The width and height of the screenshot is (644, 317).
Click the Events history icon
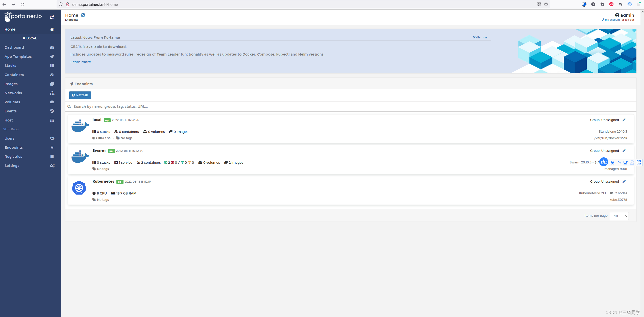point(52,111)
